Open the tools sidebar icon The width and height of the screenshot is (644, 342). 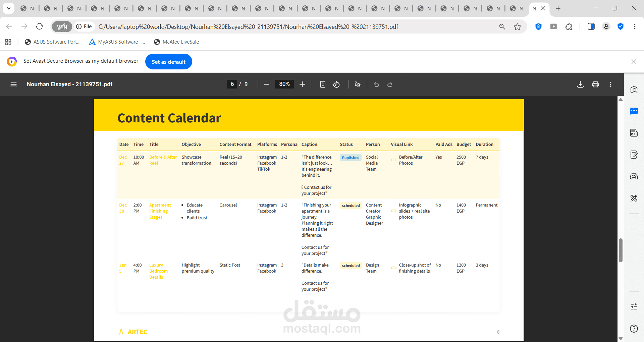pos(634,198)
